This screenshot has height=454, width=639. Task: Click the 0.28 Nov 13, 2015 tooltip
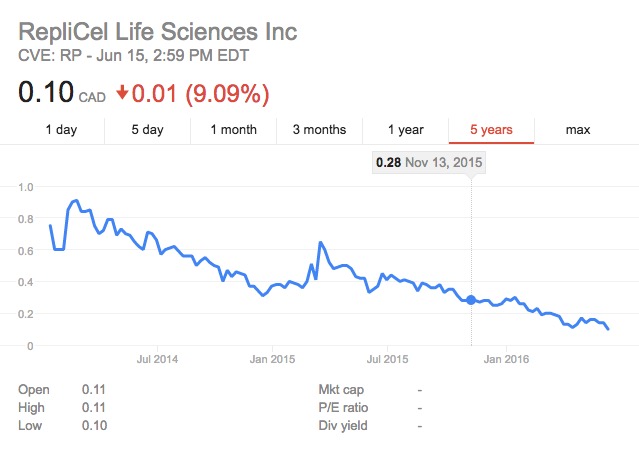(428, 161)
